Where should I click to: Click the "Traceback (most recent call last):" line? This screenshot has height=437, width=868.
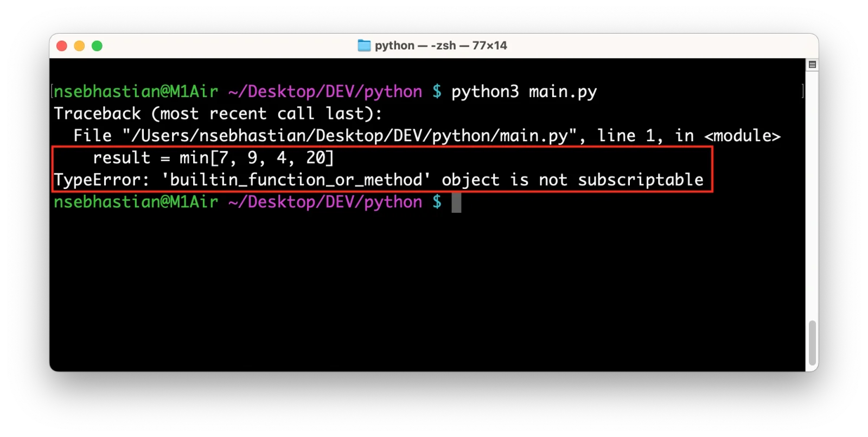tap(218, 113)
